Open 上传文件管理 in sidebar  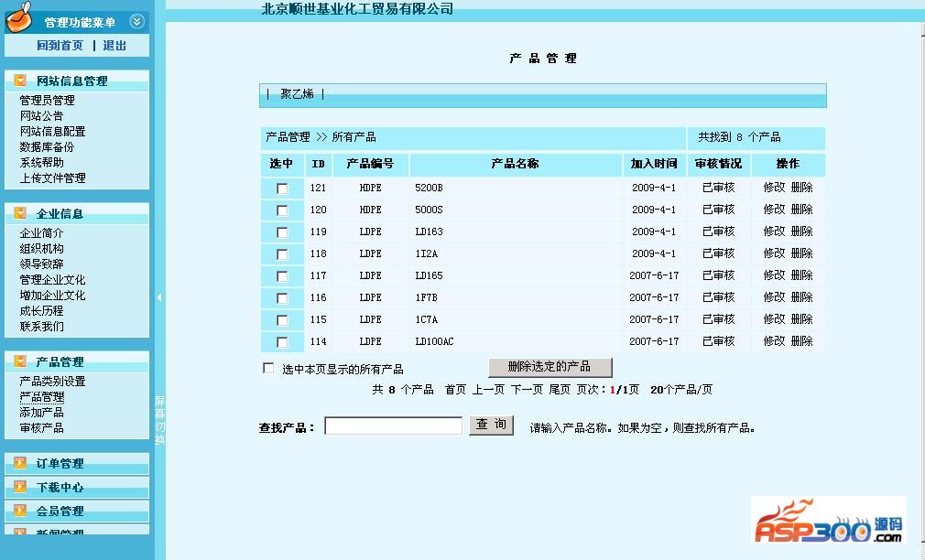point(52,178)
